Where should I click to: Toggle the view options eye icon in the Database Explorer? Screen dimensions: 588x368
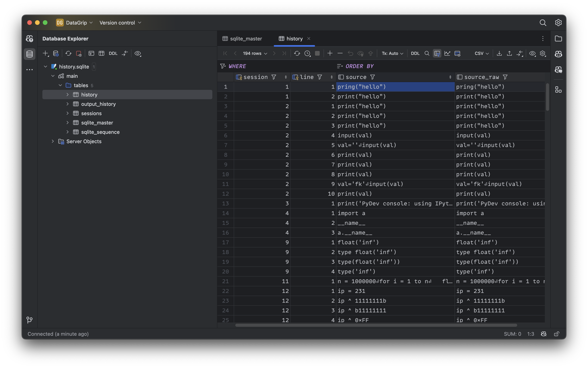pos(138,53)
